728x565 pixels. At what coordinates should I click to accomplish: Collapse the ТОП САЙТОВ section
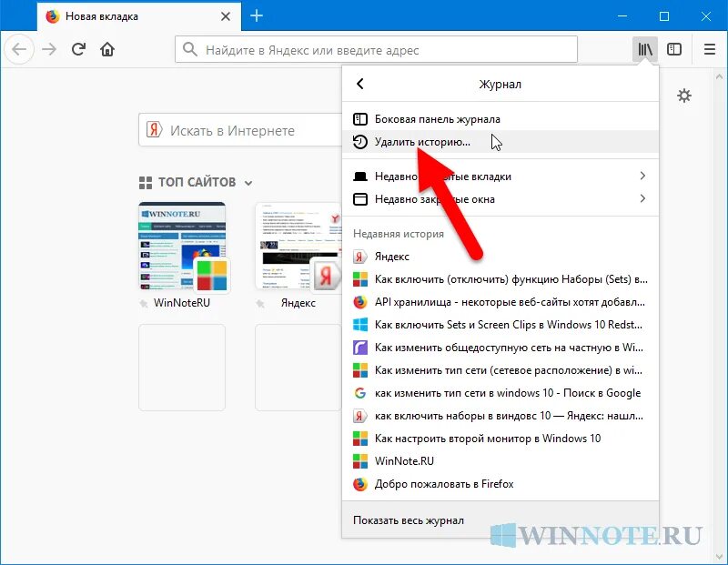click(248, 183)
